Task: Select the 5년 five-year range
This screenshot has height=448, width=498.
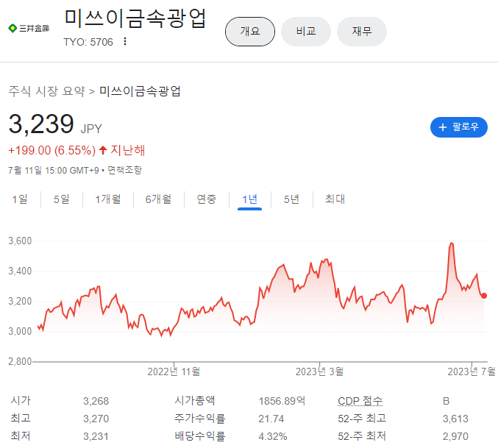Action: (291, 199)
